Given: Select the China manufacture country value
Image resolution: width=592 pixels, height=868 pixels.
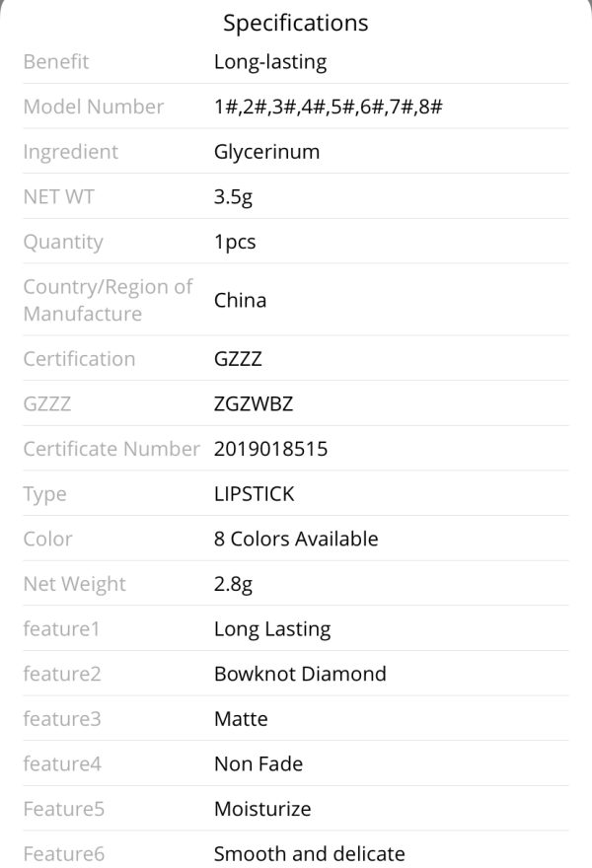Looking at the screenshot, I should [241, 300].
